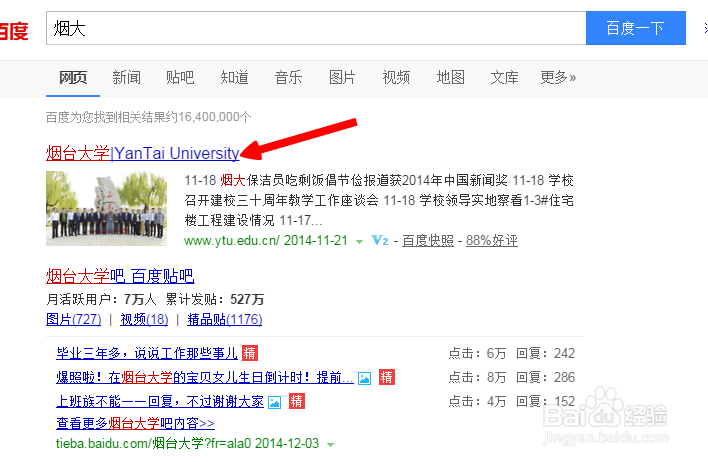Click the V2 verification icon
Viewport: 708px width, 462px height.
[x=380, y=240]
